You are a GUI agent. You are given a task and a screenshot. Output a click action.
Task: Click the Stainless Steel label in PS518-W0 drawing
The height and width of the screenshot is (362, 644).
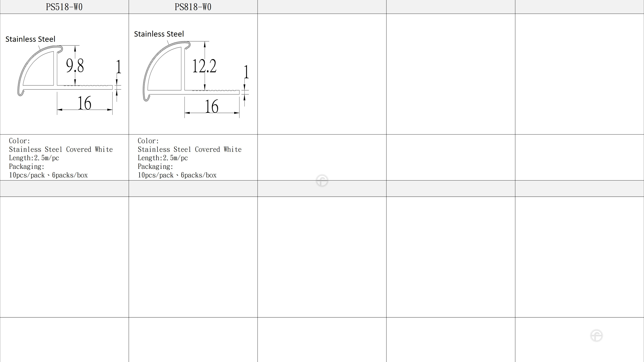(30, 39)
